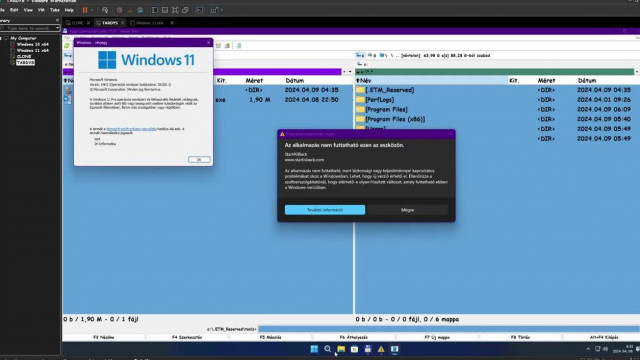This screenshot has height=360, width=640.
Task: Click the Windows Start icon in the taskbar
Action: [314, 349]
